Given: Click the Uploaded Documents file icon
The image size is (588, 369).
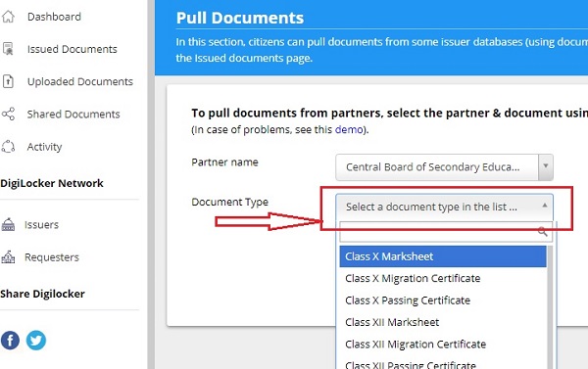Looking at the screenshot, I should point(8,81).
